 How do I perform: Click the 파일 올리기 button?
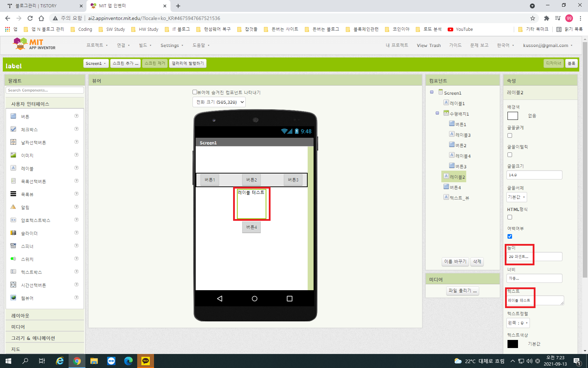click(x=463, y=291)
